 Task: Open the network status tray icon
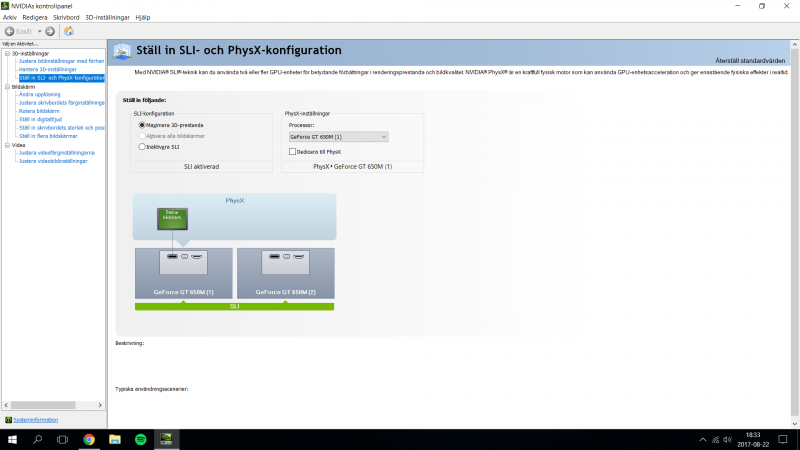tap(715, 440)
